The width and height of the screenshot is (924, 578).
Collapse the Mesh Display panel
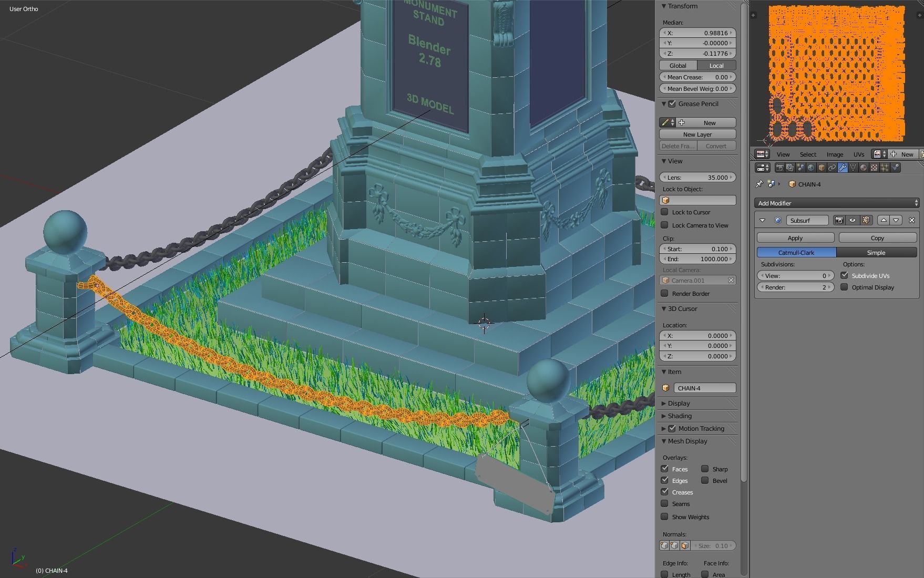point(664,441)
